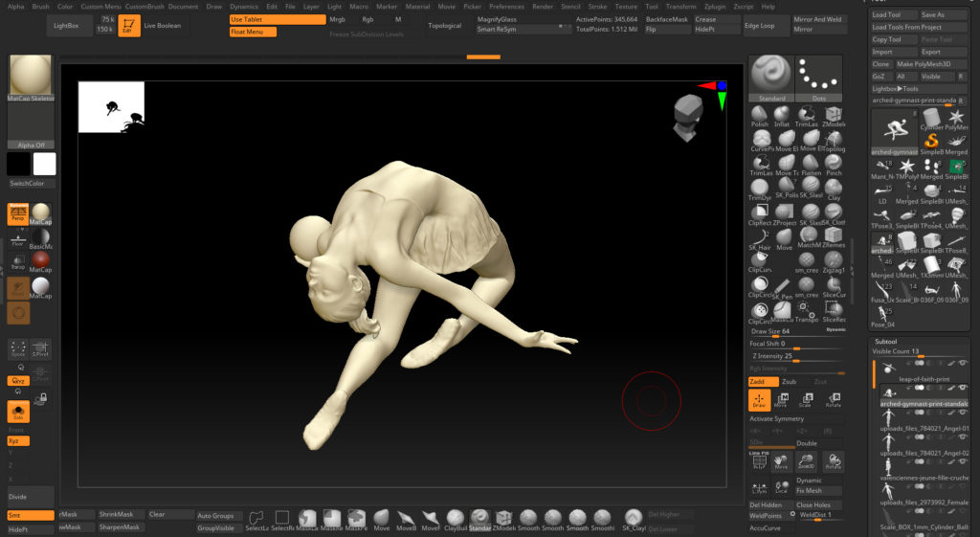The height and width of the screenshot is (537, 980).
Task: Pick the Polish brush
Action: [x=760, y=114]
